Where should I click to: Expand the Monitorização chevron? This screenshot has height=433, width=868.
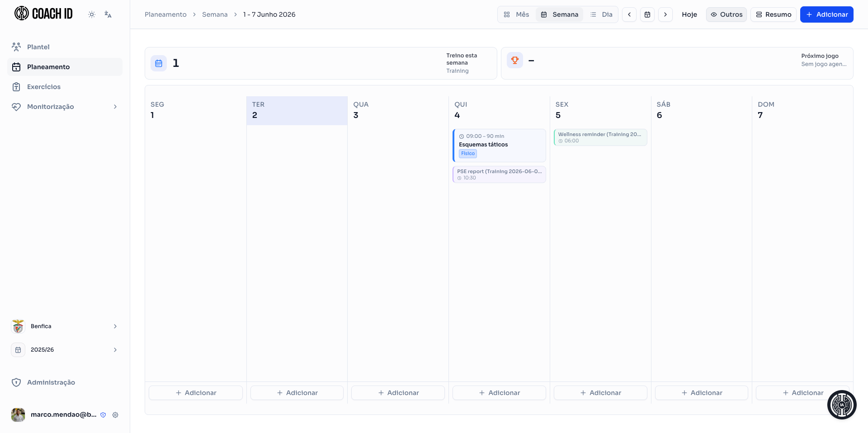pos(115,107)
